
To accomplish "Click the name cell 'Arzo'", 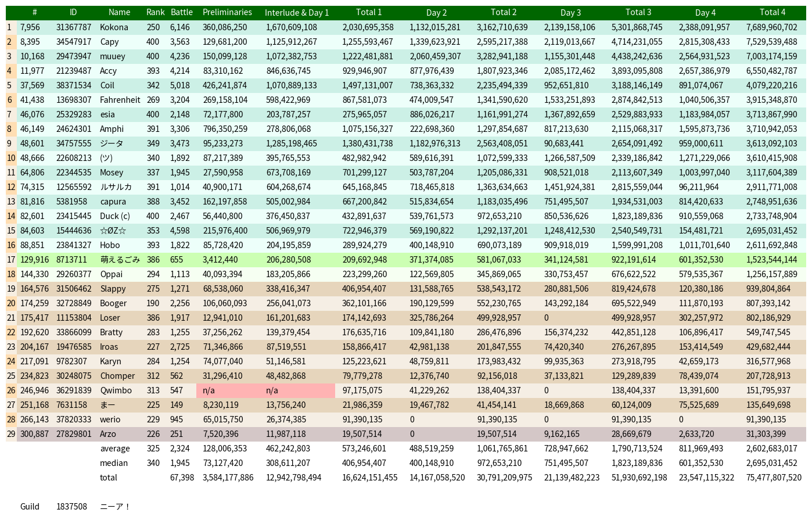I will [108, 434].
